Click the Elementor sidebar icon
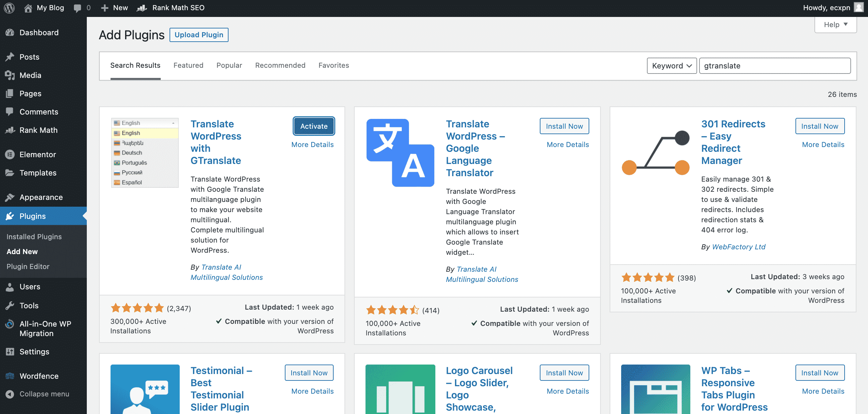The height and width of the screenshot is (414, 868). coord(10,154)
